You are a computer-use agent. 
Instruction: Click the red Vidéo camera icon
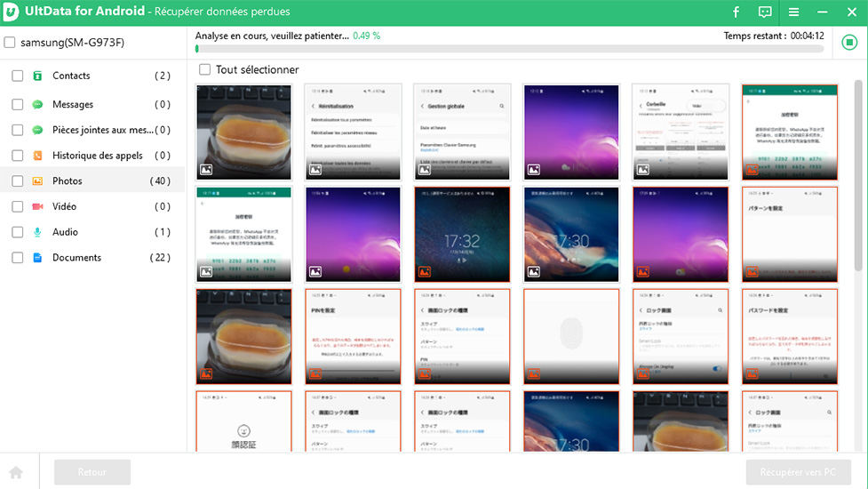point(38,207)
